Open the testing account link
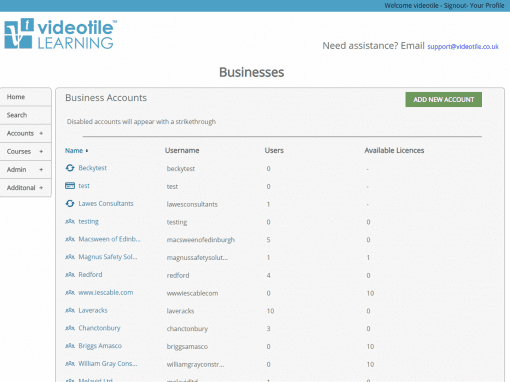This screenshot has height=382, width=510. click(88, 221)
